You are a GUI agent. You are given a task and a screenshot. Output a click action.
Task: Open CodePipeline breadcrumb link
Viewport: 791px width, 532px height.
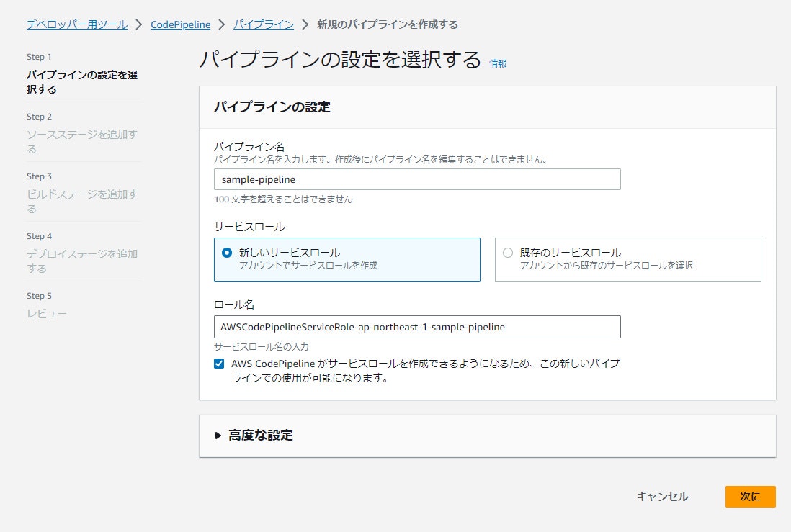click(180, 24)
